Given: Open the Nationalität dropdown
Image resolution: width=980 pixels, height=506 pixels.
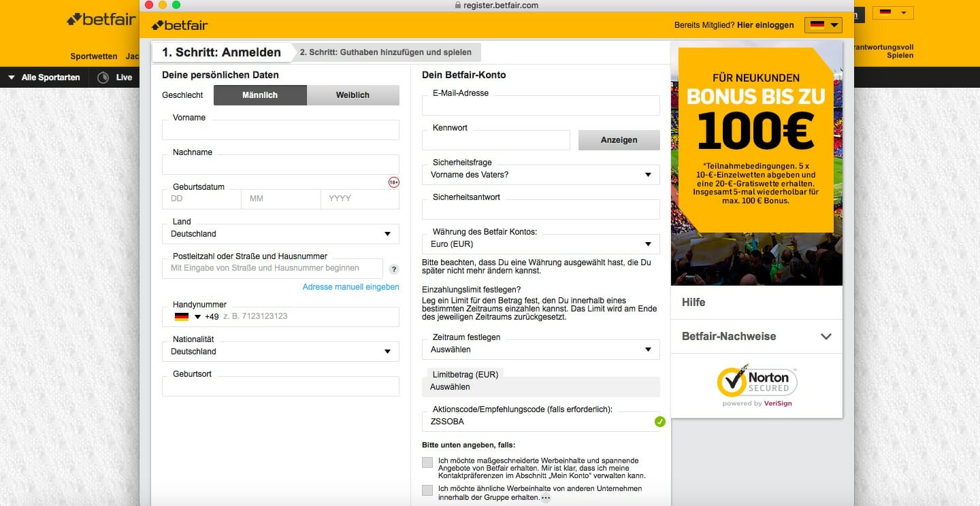Looking at the screenshot, I should (280, 352).
